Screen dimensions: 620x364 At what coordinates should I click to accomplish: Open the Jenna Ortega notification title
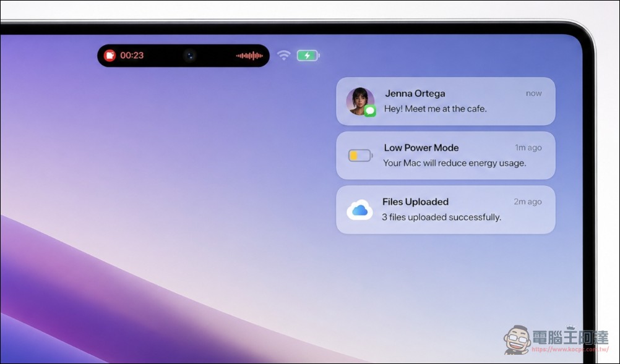(x=415, y=93)
